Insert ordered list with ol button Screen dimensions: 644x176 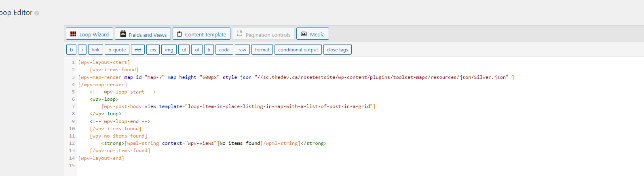pyautogui.click(x=197, y=49)
